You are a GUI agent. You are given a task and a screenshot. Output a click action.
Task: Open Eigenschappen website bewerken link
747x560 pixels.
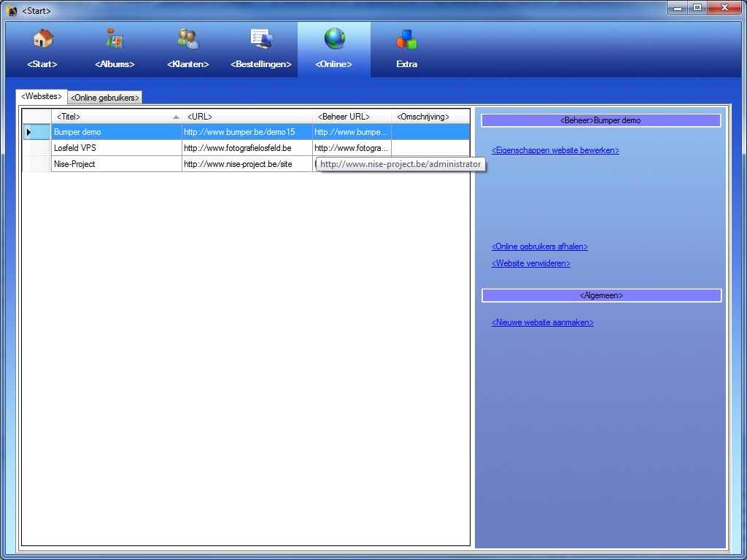tap(555, 151)
